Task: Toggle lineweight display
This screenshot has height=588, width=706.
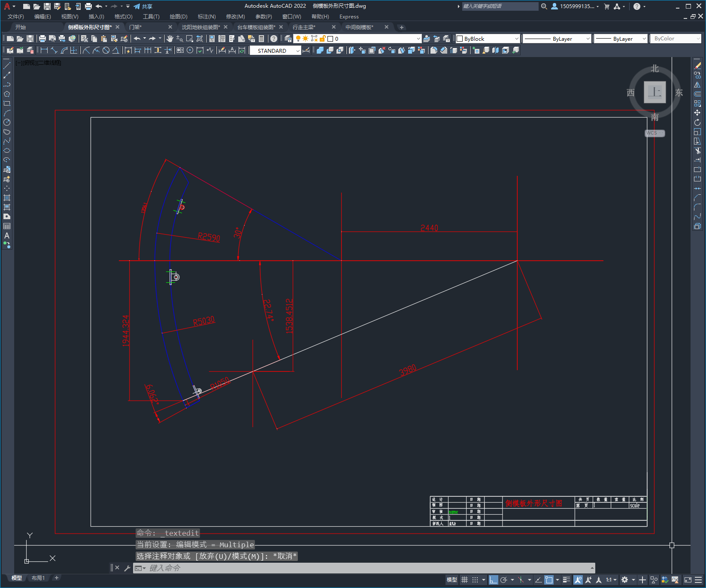Action: point(567,580)
